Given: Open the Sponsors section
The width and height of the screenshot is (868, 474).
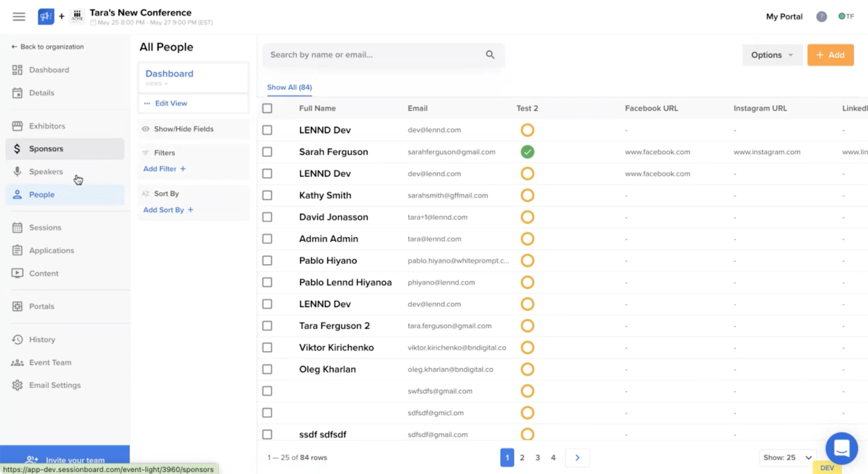Looking at the screenshot, I should pos(46,149).
